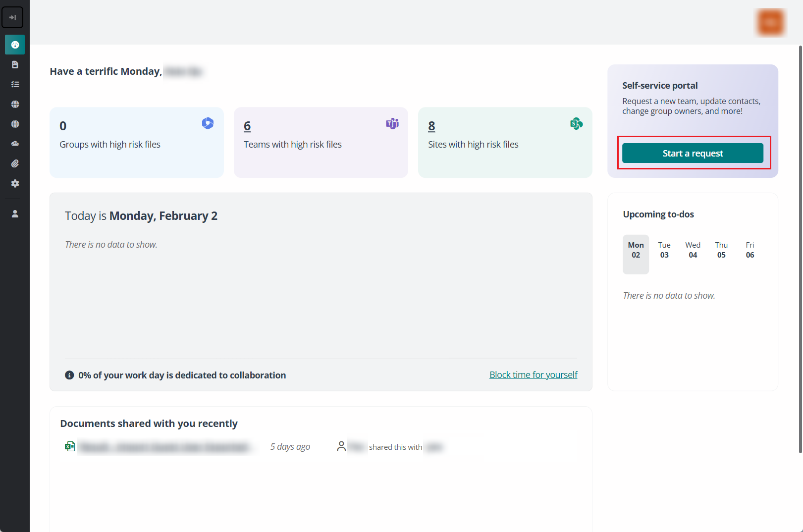Click the info icon beside collaboration percentage
The image size is (803, 532).
click(69, 375)
